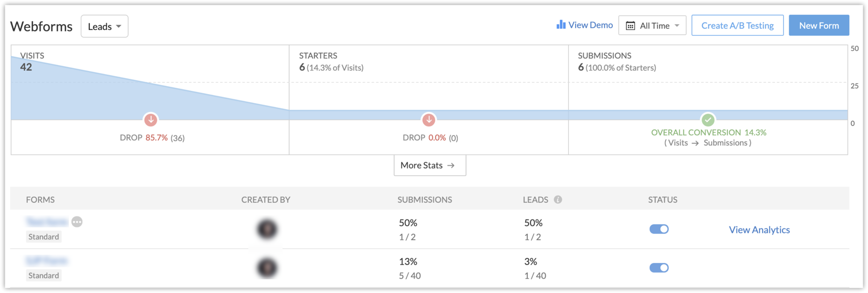Click the Leads column info icon
The width and height of the screenshot is (868, 293).
558,200
